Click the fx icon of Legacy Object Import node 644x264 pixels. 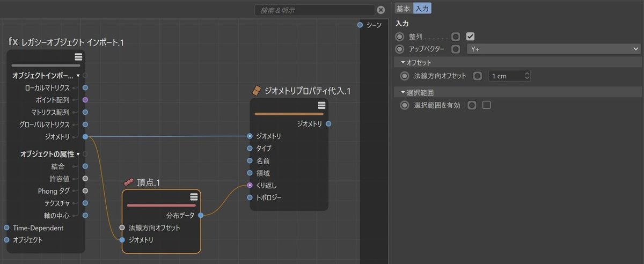[13, 41]
